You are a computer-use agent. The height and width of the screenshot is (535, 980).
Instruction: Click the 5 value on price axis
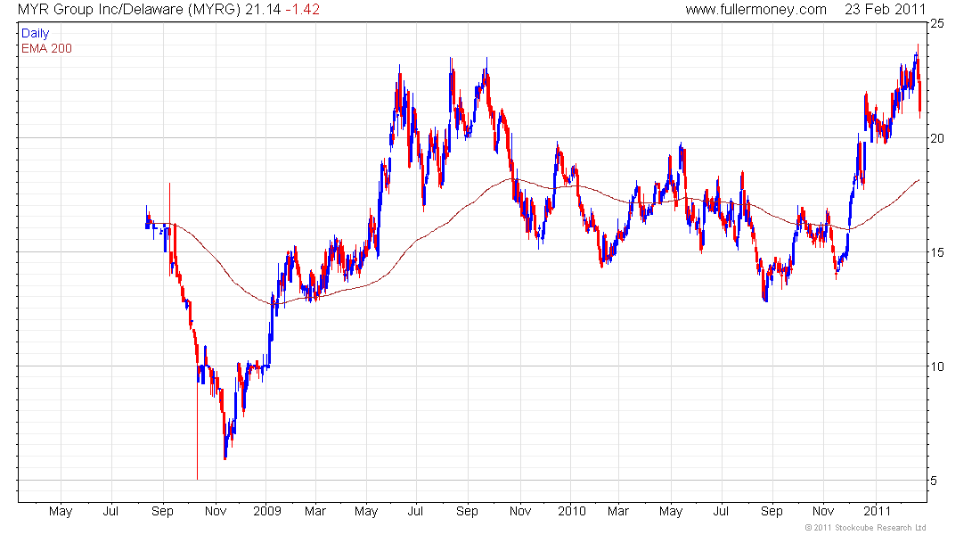934,481
